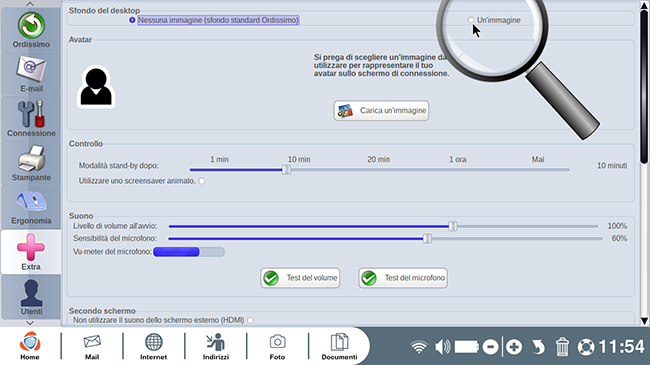The width and height of the screenshot is (650, 365).
Task: Open the Utenti users section
Action: coord(31,297)
